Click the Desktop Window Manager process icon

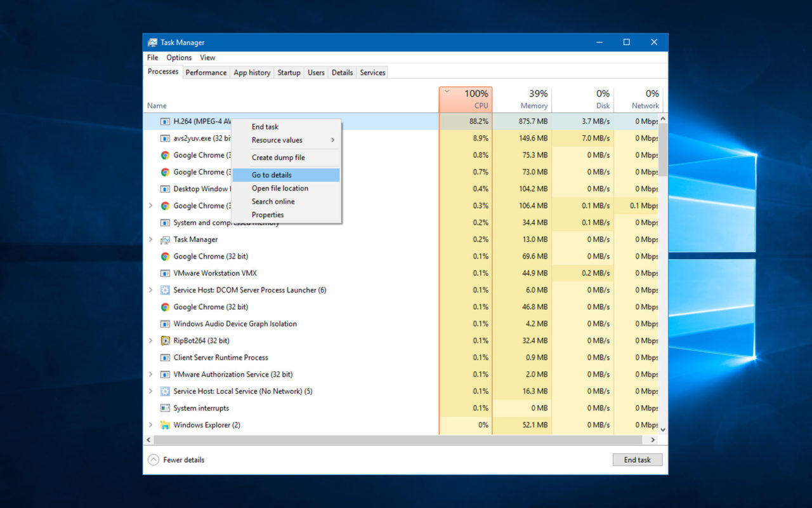click(x=165, y=189)
